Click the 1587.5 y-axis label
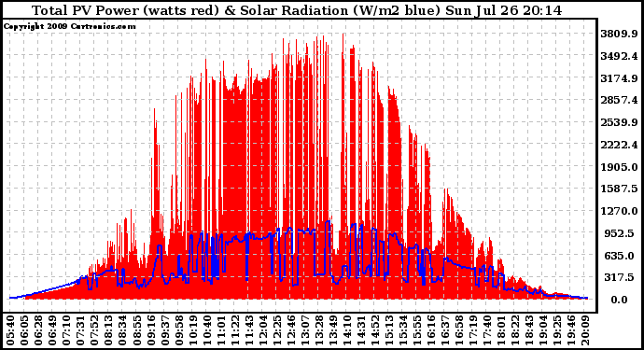 click(x=619, y=189)
